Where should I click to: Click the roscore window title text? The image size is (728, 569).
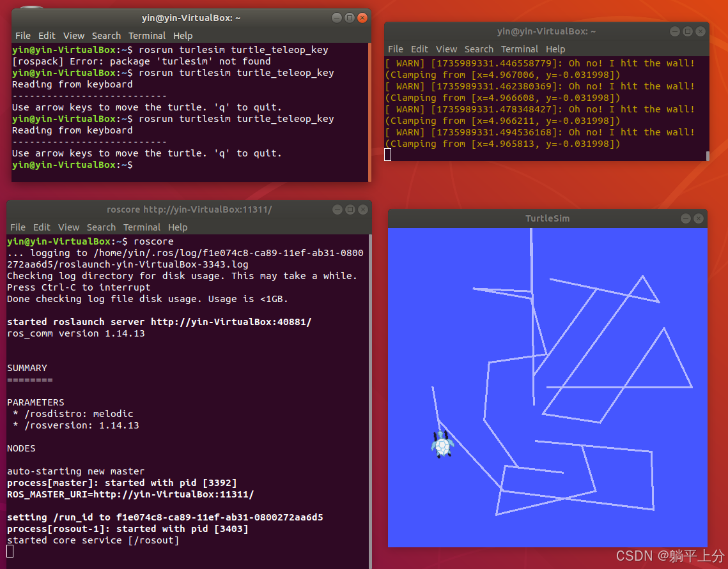(x=189, y=209)
